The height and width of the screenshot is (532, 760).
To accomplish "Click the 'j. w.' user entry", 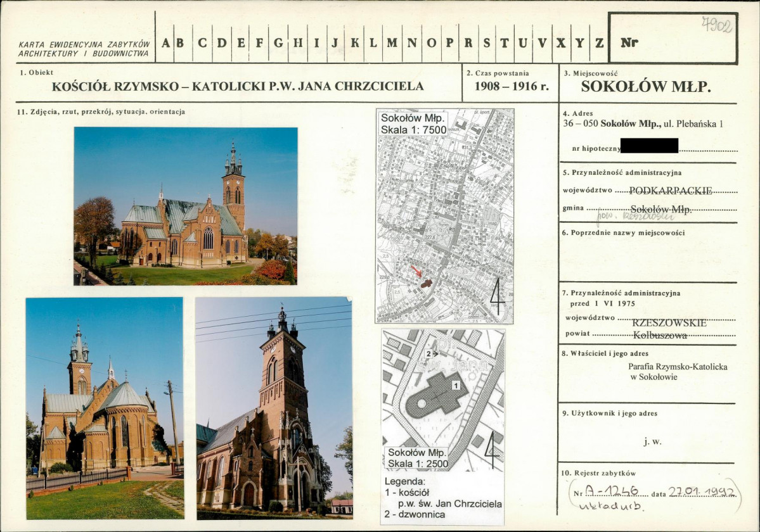I will tap(652, 441).
